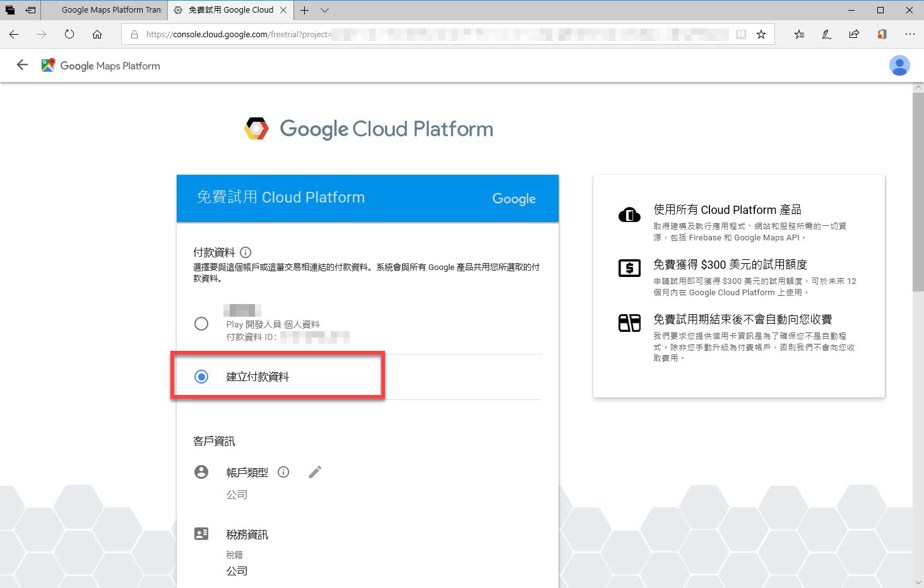924x588 pixels.
Task: Go back using the Google Maps Platform back arrow
Action: tap(22, 65)
